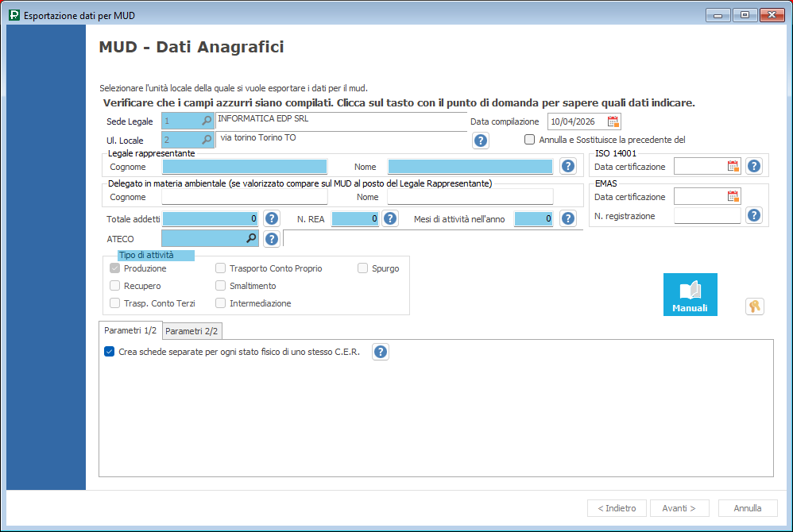Image resolution: width=793 pixels, height=532 pixels.
Task: Click the Manuali book icon button
Action: [690, 295]
